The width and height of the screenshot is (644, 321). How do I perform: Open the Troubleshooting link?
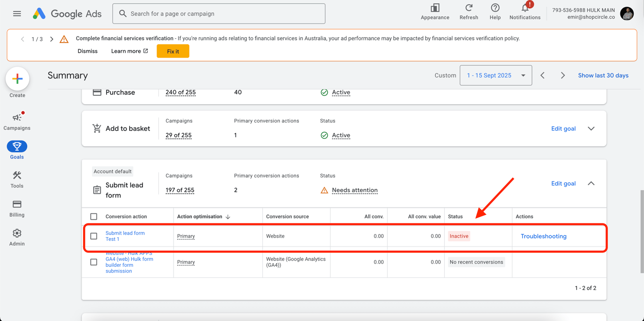tap(544, 236)
